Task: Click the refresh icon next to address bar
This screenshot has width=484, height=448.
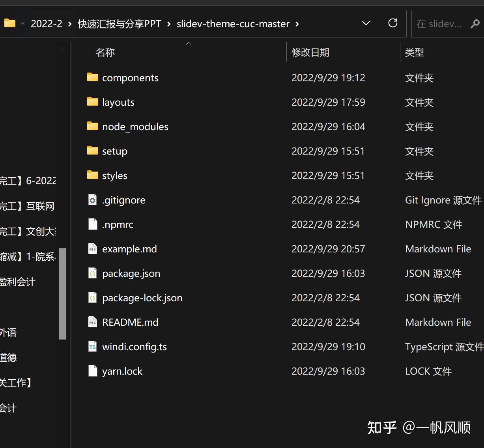Action: (x=393, y=23)
